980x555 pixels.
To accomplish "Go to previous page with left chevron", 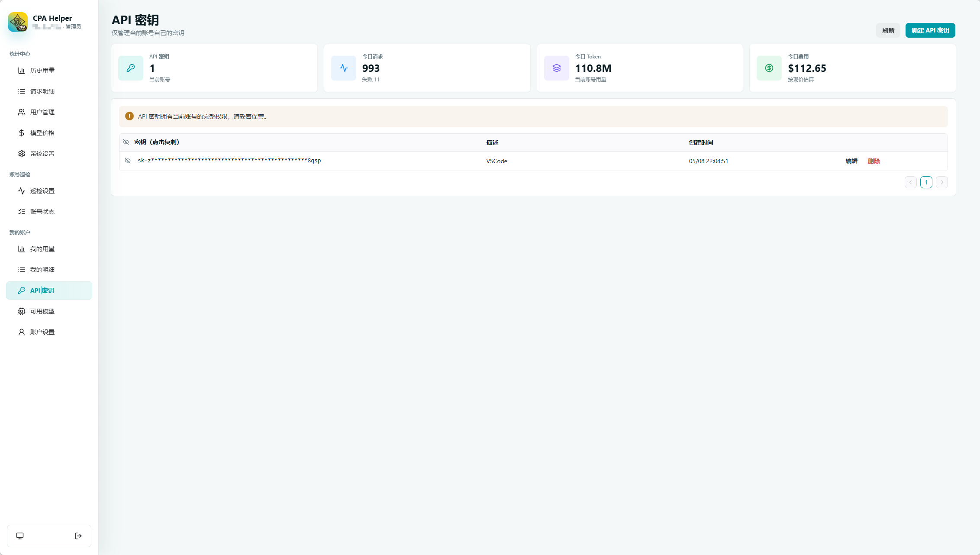I will point(911,182).
